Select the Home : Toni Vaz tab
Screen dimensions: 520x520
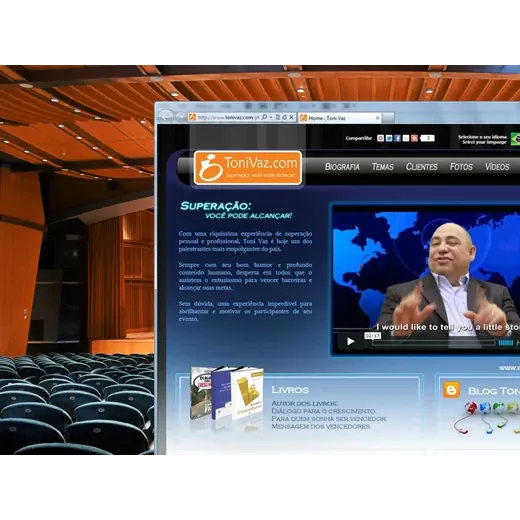coord(340,118)
